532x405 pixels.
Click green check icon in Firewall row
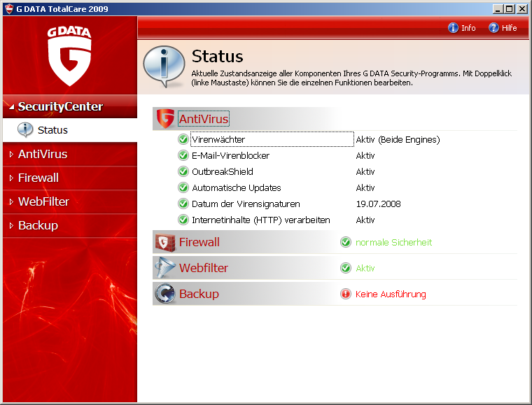346,242
